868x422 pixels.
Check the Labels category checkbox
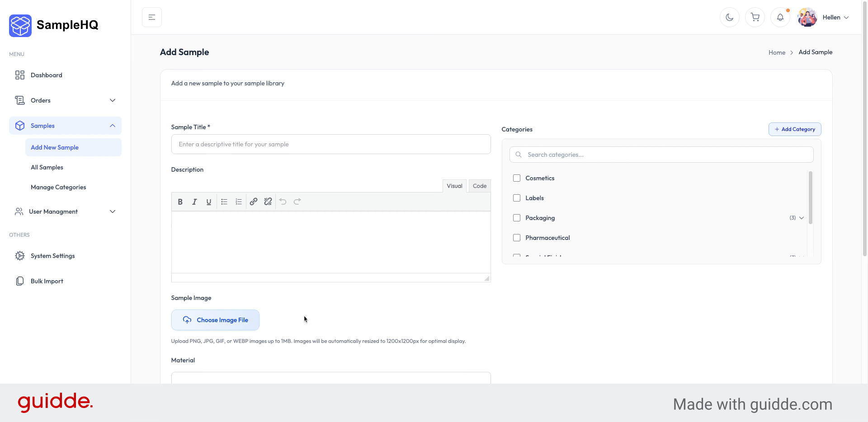pyautogui.click(x=517, y=198)
